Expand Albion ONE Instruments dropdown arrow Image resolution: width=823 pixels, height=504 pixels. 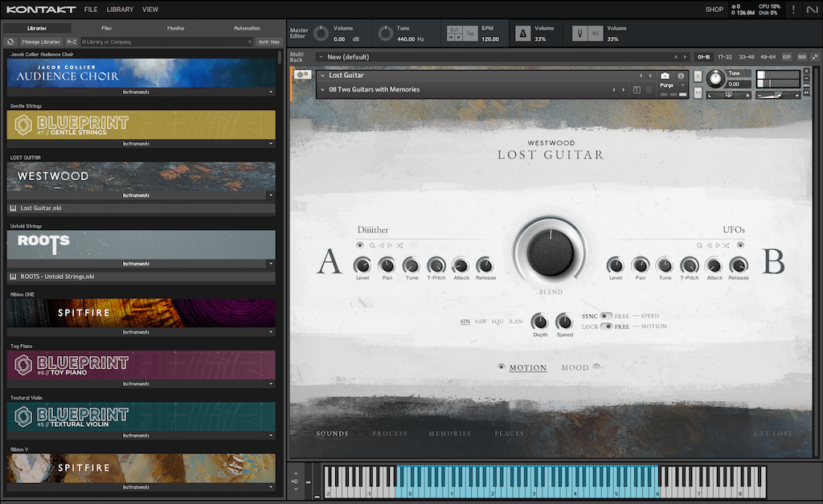(271, 332)
